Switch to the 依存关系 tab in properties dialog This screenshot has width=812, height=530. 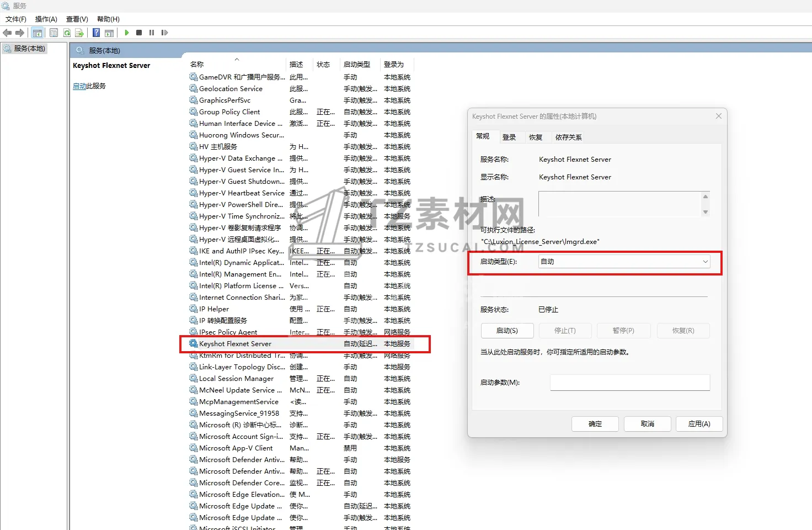[569, 137]
